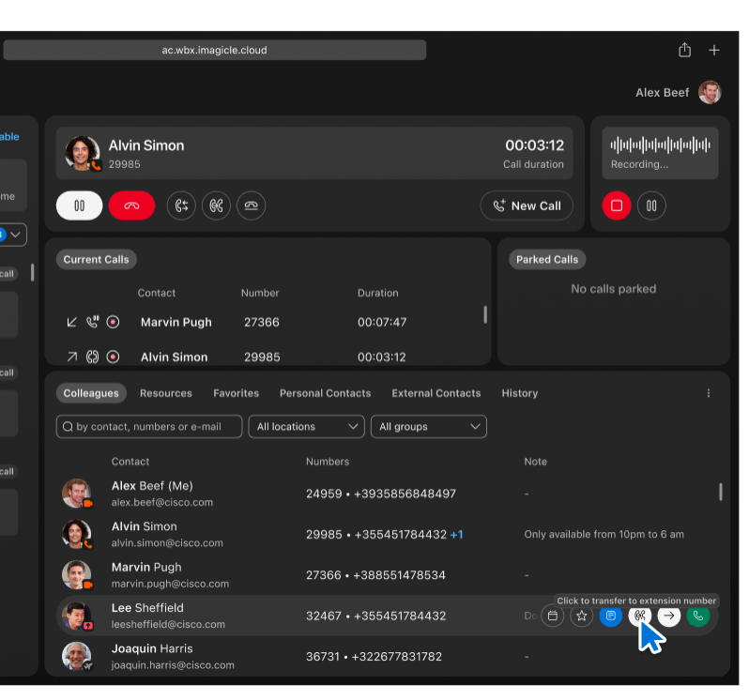
Task: Click the Duration column header
Action: click(x=378, y=293)
